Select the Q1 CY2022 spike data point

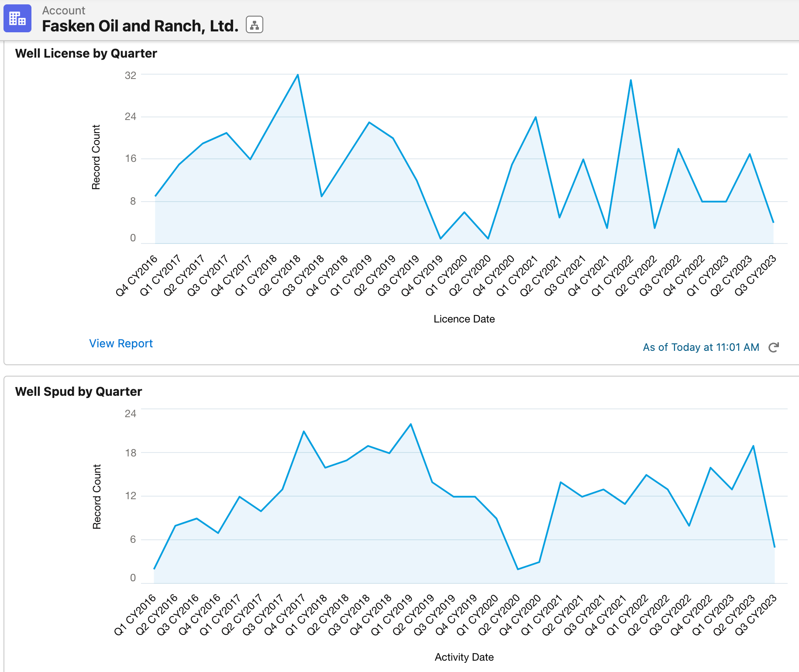point(630,80)
